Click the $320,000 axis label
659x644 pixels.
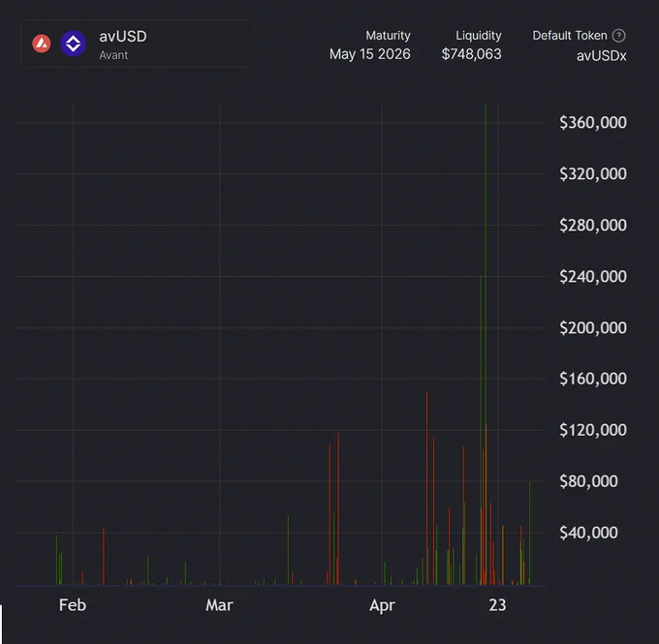point(593,174)
